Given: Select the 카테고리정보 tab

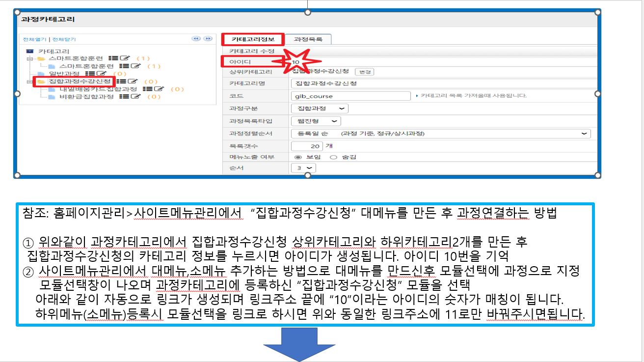Looking at the screenshot, I should (252, 39).
